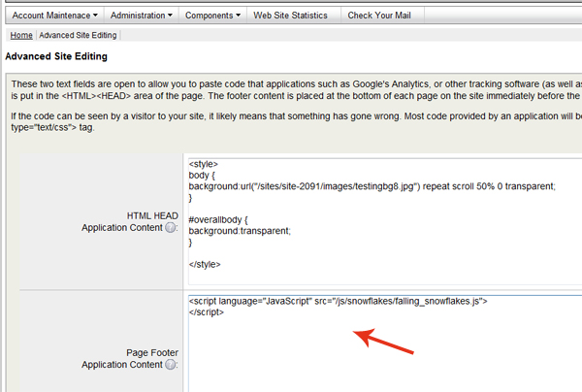This screenshot has width=582, height=392.
Task: Show help for HTML HEAD Application Content
Action: tap(171, 228)
